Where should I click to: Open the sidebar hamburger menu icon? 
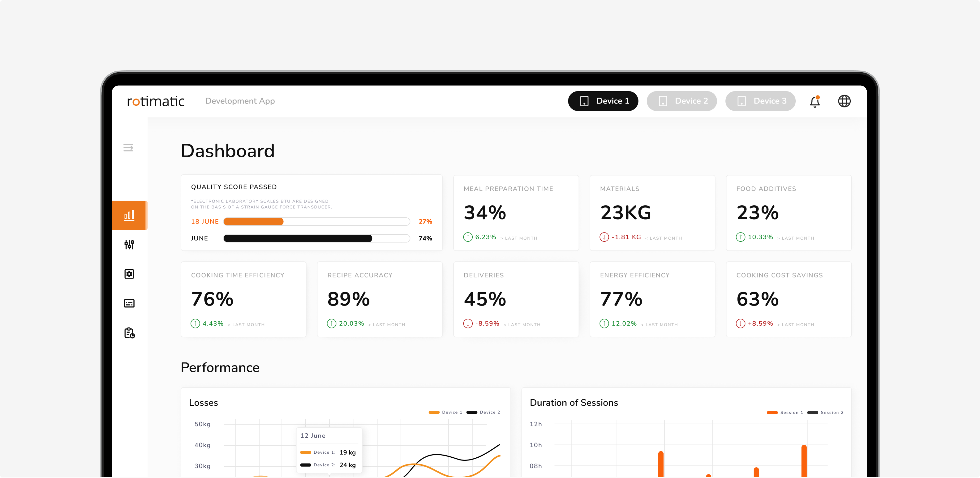[x=128, y=148]
